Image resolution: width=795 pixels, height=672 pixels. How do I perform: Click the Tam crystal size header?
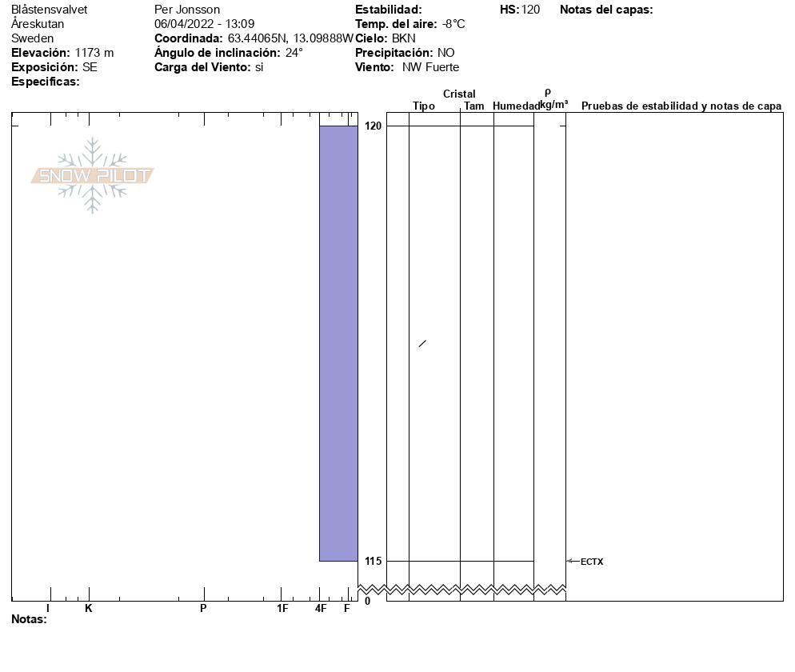tap(474, 106)
